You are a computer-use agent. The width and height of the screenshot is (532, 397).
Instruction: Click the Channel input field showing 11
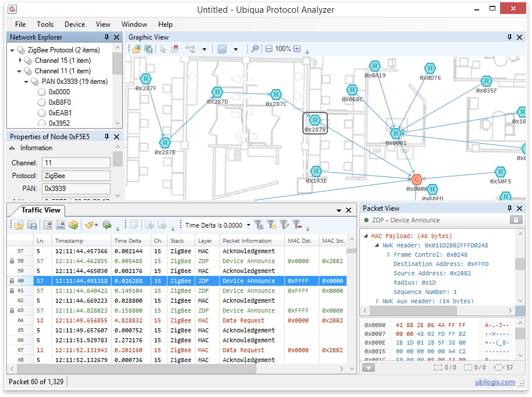click(76, 162)
